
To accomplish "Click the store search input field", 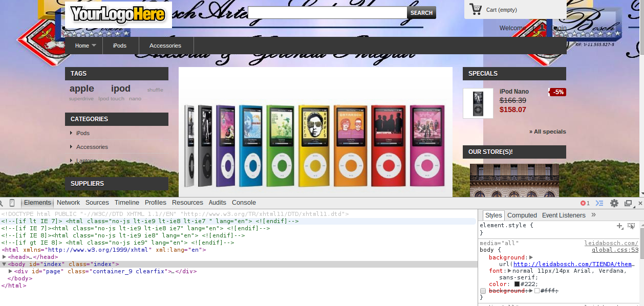I will pos(328,13).
